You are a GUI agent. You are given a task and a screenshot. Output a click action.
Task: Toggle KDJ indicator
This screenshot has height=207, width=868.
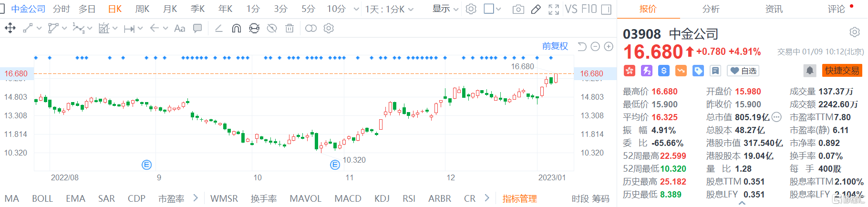click(382, 198)
